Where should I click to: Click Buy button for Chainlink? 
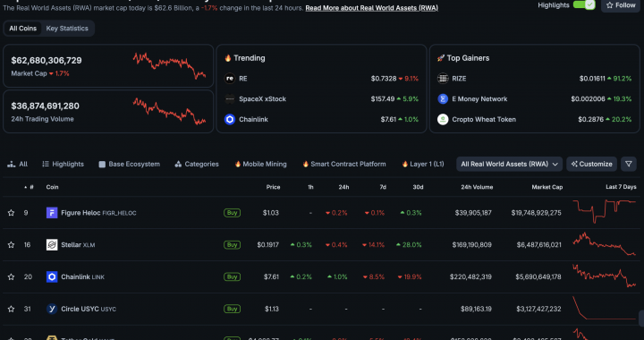tap(232, 276)
